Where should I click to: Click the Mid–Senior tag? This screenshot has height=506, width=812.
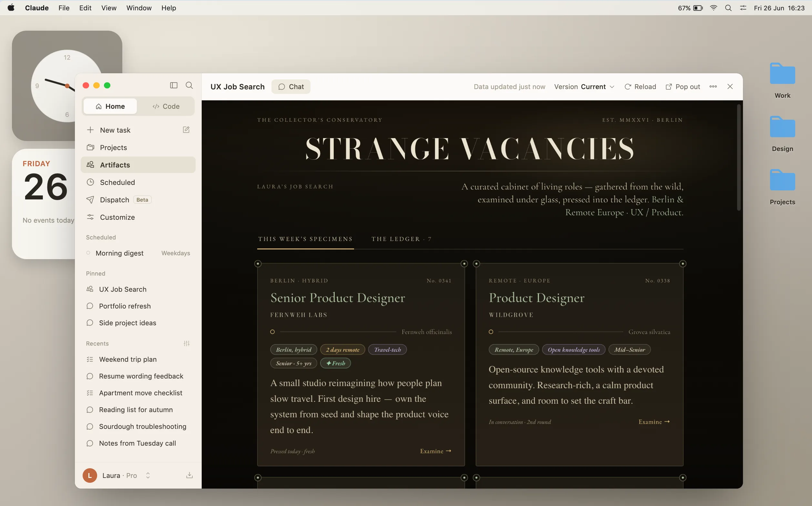tap(629, 349)
